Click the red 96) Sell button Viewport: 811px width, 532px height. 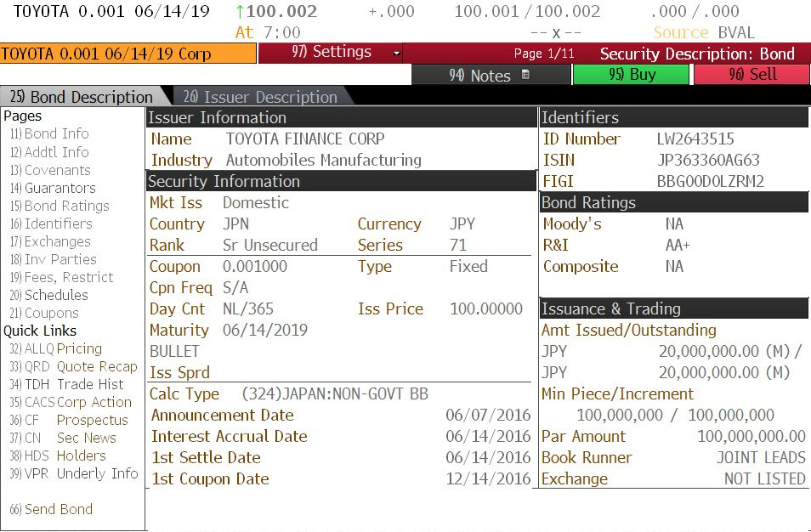click(x=752, y=75)
